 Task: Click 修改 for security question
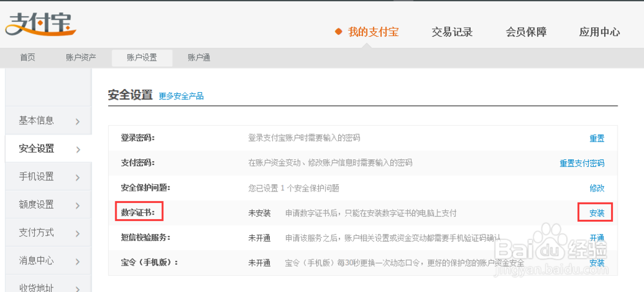pyautogui.click(x=597, y=188)
